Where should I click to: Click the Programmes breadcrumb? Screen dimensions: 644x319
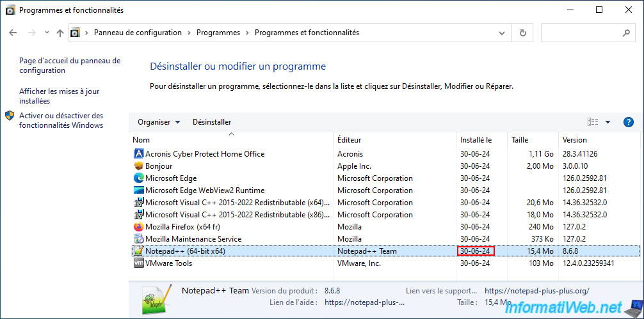[x=218, y=33]
